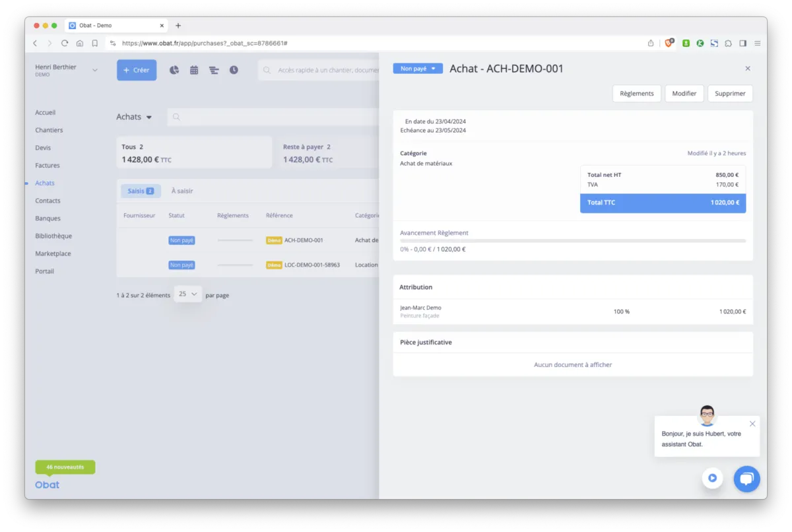Reload the current page
This screenshot has width=792, height=532.
coord(65,43)
